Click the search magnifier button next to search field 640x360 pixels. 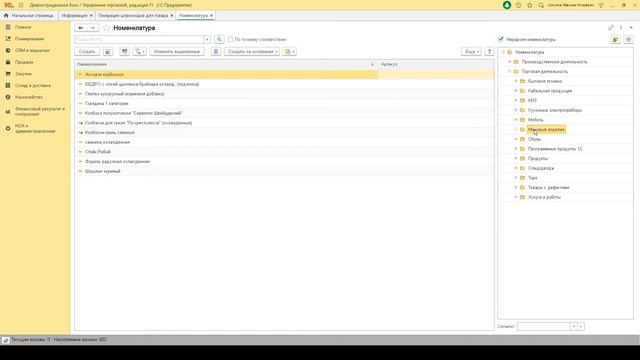click(x=219, y=39)
